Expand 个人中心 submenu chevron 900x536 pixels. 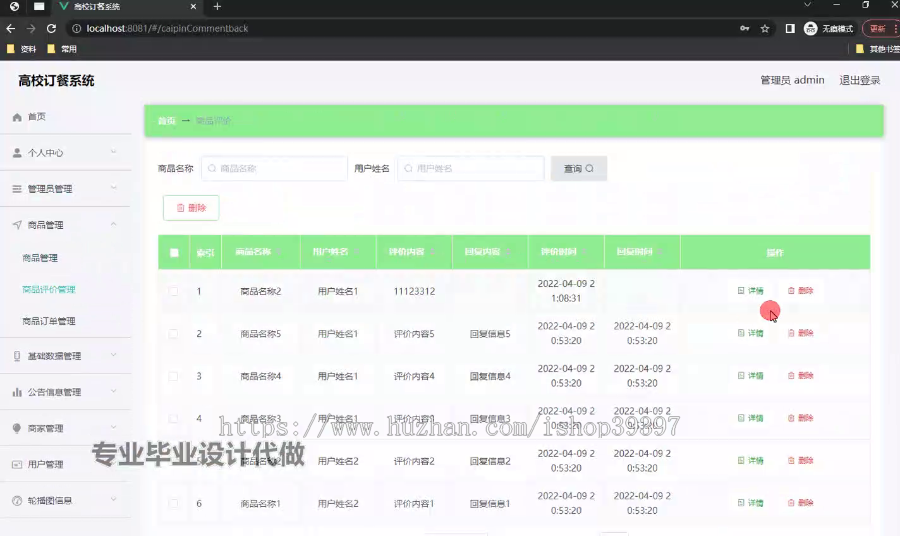pos(113,152)
